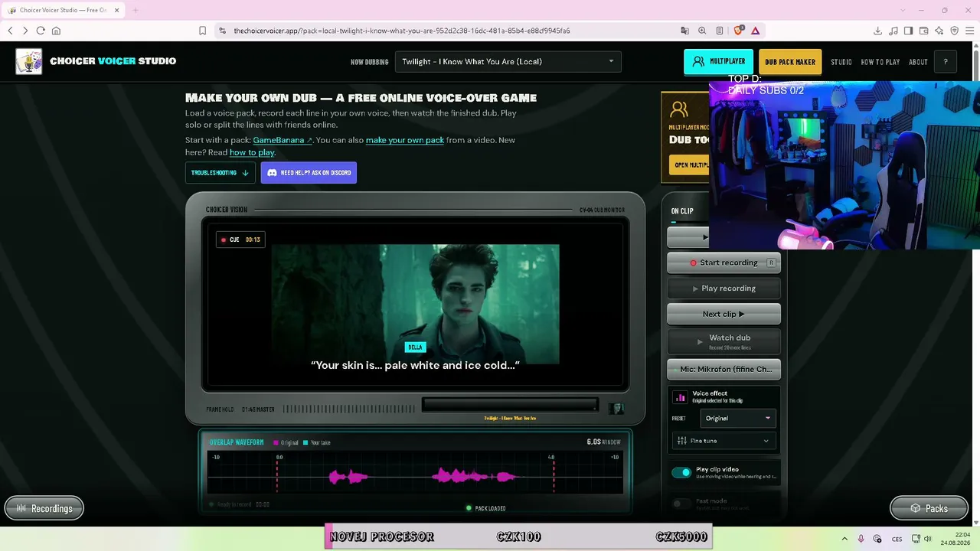Go to Next clip

coord(724,314)
